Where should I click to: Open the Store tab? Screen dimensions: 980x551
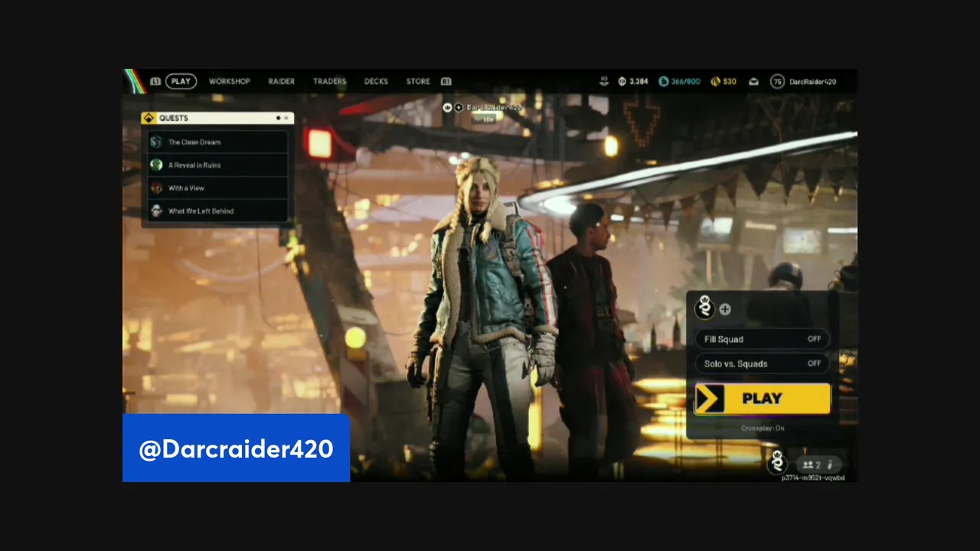point(418,81)
